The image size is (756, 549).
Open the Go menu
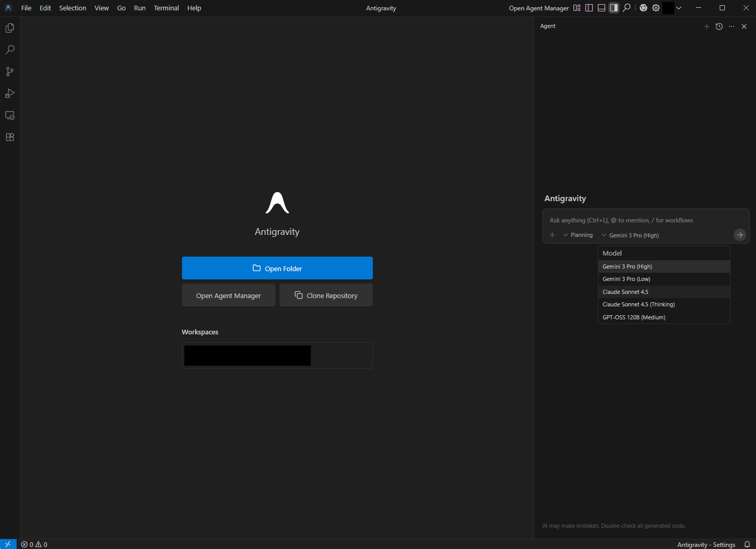point(121,8)
